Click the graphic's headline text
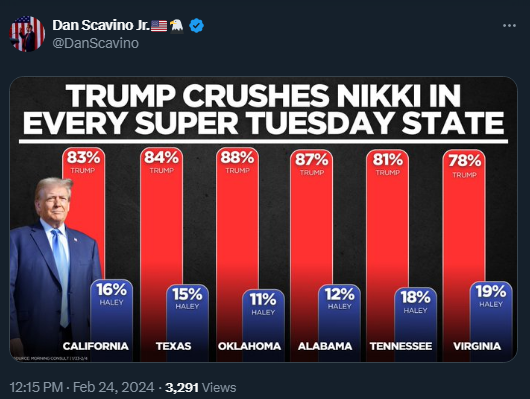Viewport: 530px width, 399px height. 263,109
